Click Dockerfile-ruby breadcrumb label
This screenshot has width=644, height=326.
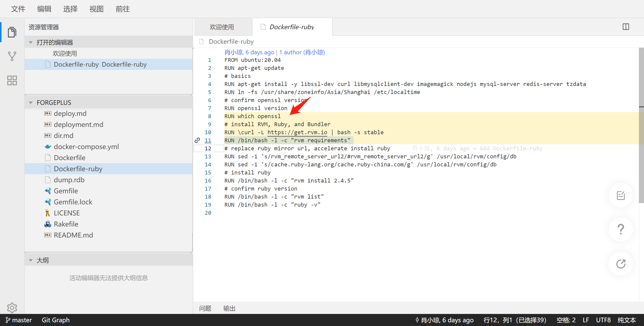231,41
